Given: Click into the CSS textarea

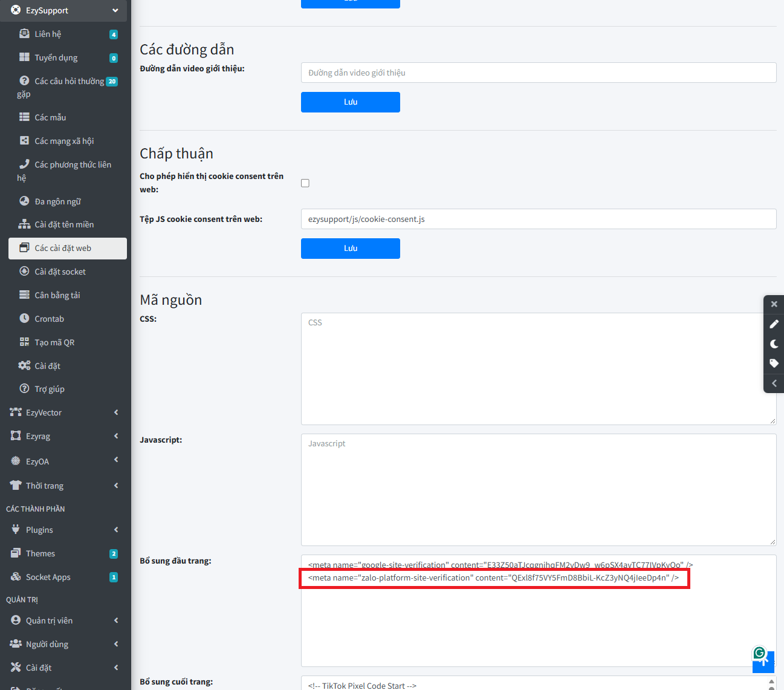Looking at the screenshot, I should [539, 369].
